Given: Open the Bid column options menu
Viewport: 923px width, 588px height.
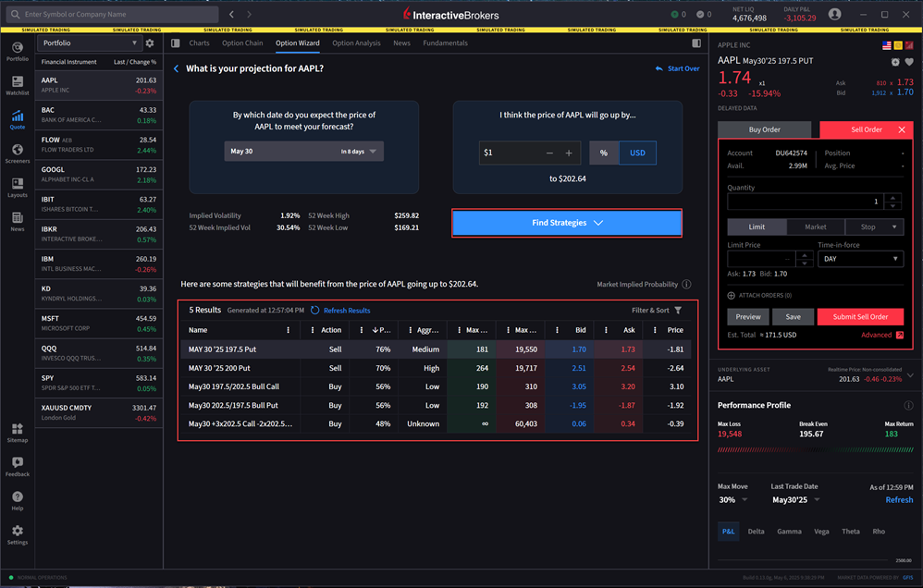Looking at the screenshot, I should (x=557, y=330).
